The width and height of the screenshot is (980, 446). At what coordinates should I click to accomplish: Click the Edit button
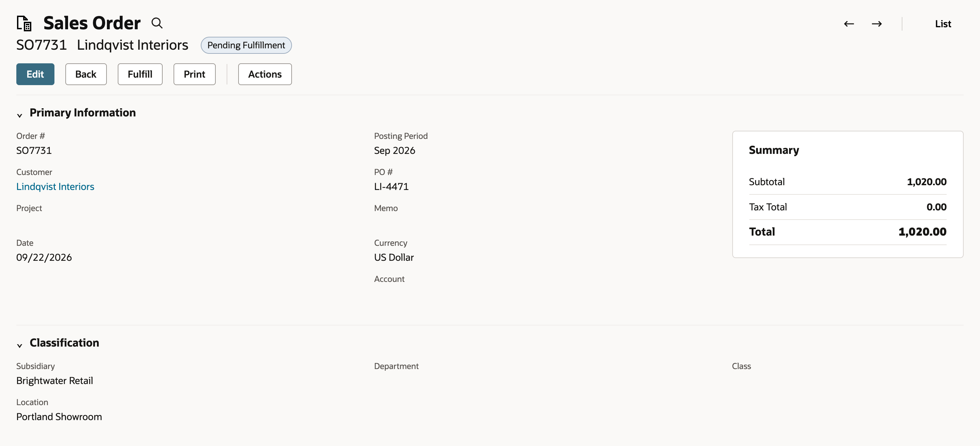35,74
